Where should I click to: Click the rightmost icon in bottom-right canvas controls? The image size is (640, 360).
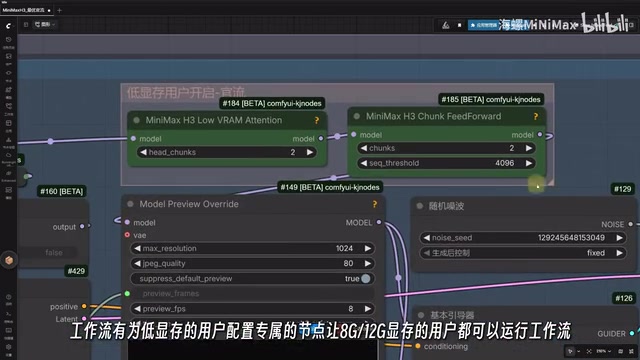tap(631, 351)
